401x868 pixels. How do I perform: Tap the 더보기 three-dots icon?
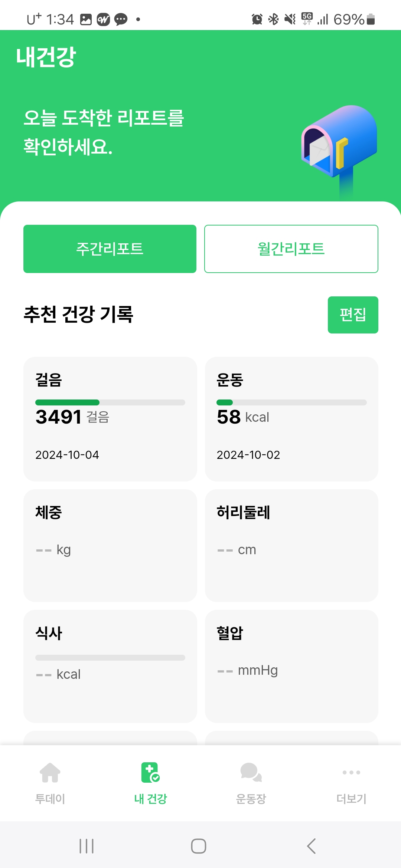(351, 773)
